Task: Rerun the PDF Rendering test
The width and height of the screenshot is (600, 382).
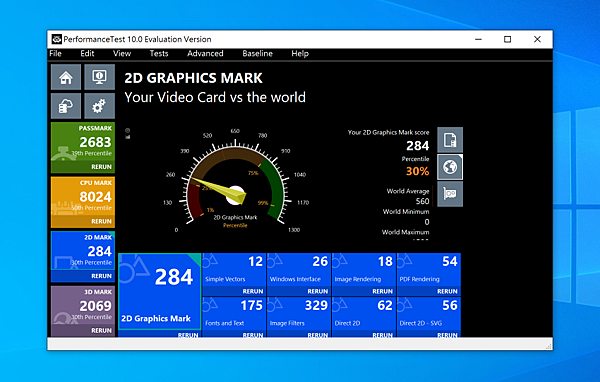Action: point(447,291)
